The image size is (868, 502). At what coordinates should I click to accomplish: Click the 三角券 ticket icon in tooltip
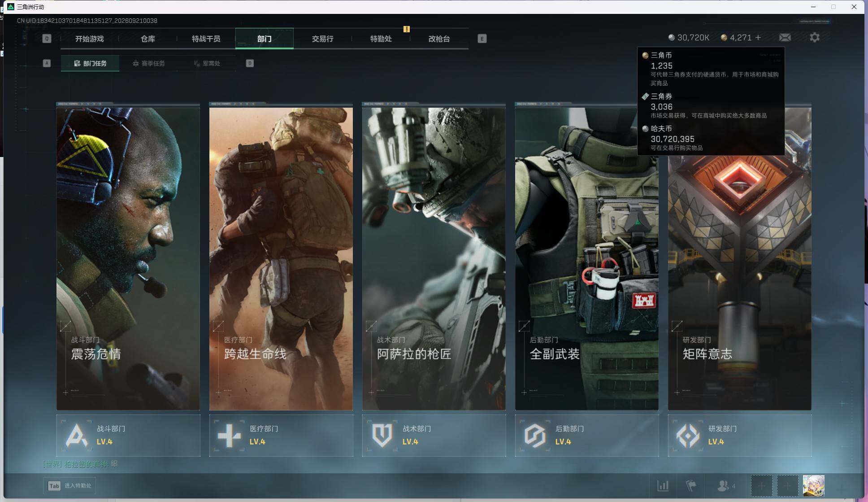tap(645, 96)
